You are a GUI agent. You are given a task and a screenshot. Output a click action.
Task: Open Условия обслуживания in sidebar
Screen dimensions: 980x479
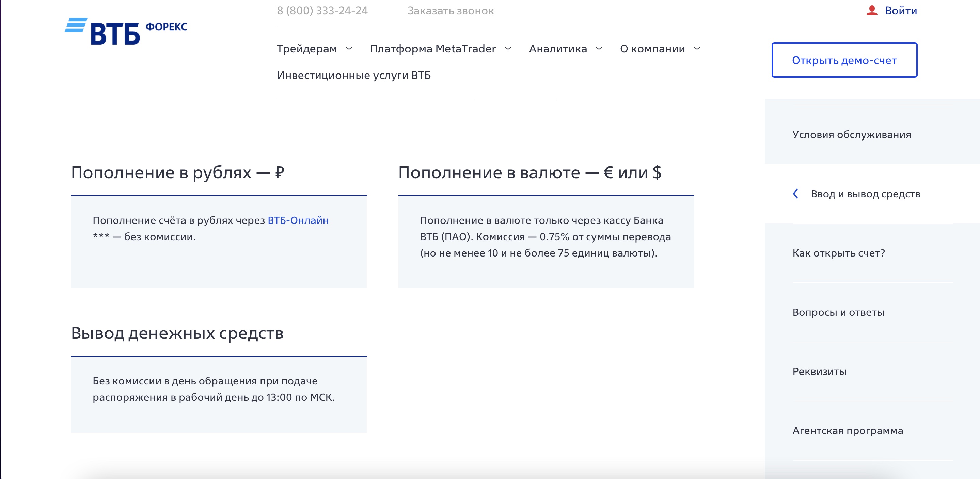[851, 135]
